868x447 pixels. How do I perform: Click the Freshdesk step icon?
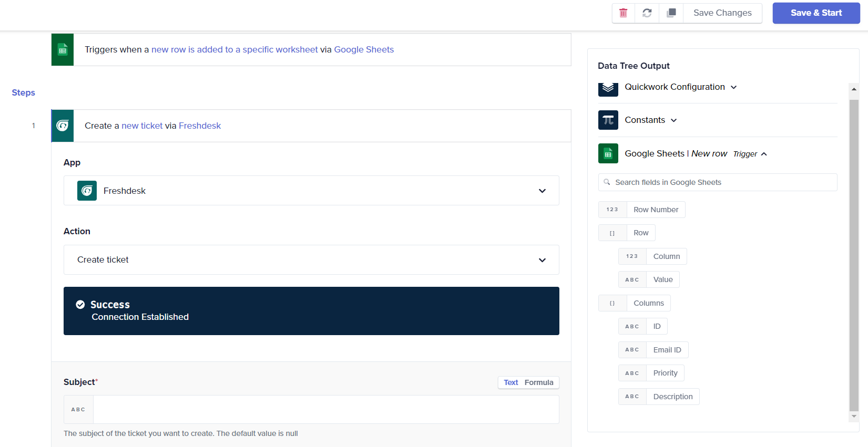click(x=63, y=126)
